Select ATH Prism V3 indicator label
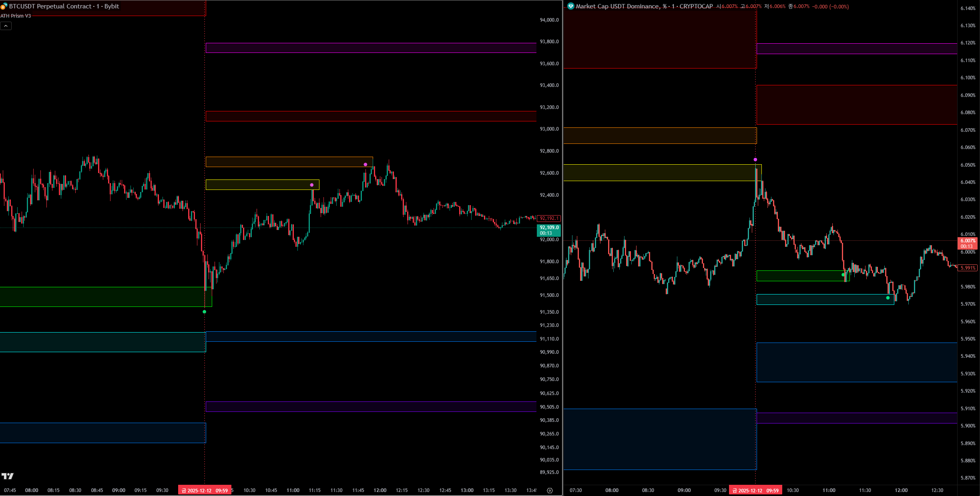 16,16
